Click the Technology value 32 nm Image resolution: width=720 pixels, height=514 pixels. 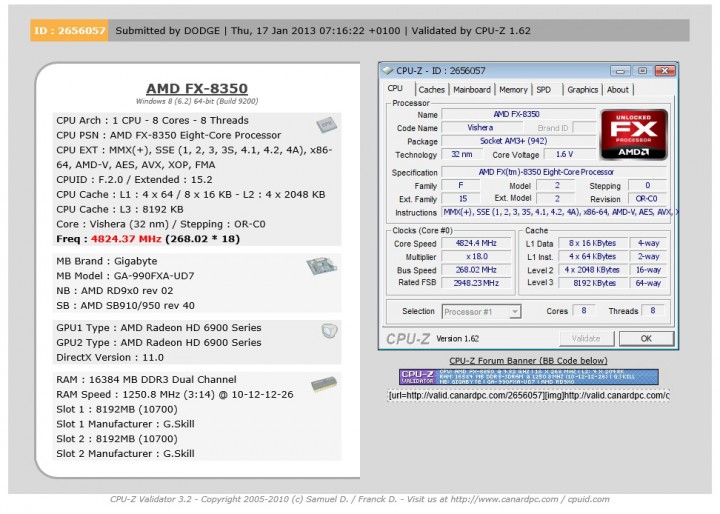pos(461,154)
